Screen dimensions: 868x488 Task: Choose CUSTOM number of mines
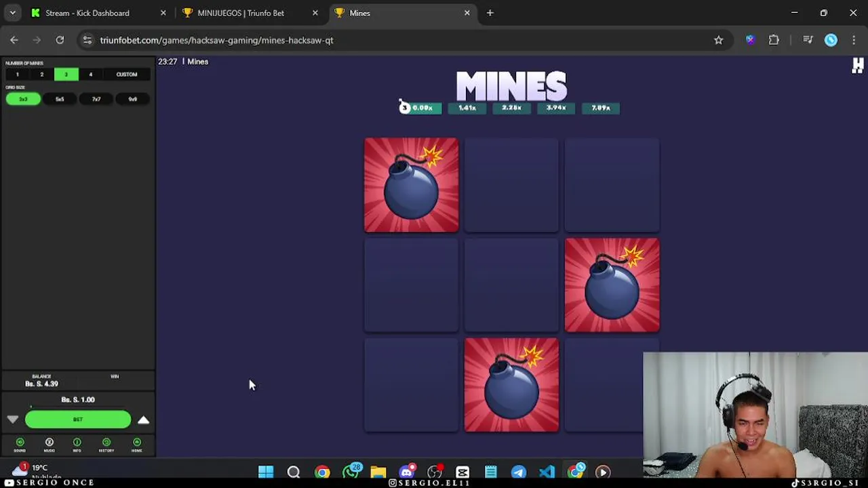point(127,75)
